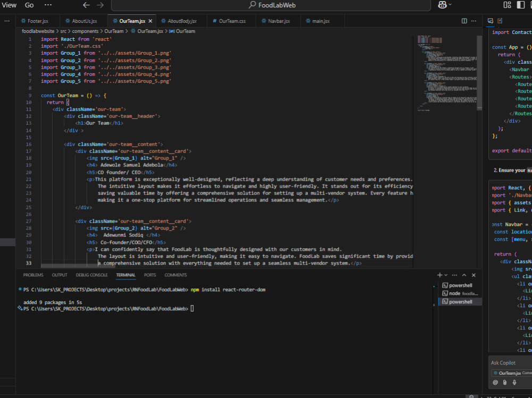532x398 pixels.
Task: Switch to the Navbar.jsx tab
Action: click(x=279, y=21)
